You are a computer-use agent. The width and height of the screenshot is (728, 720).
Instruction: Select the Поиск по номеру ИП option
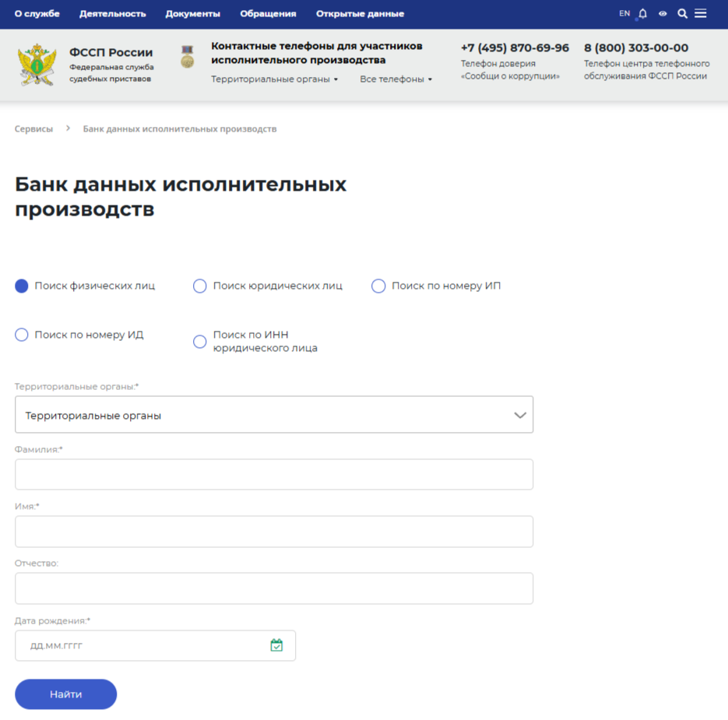(378, 286)
